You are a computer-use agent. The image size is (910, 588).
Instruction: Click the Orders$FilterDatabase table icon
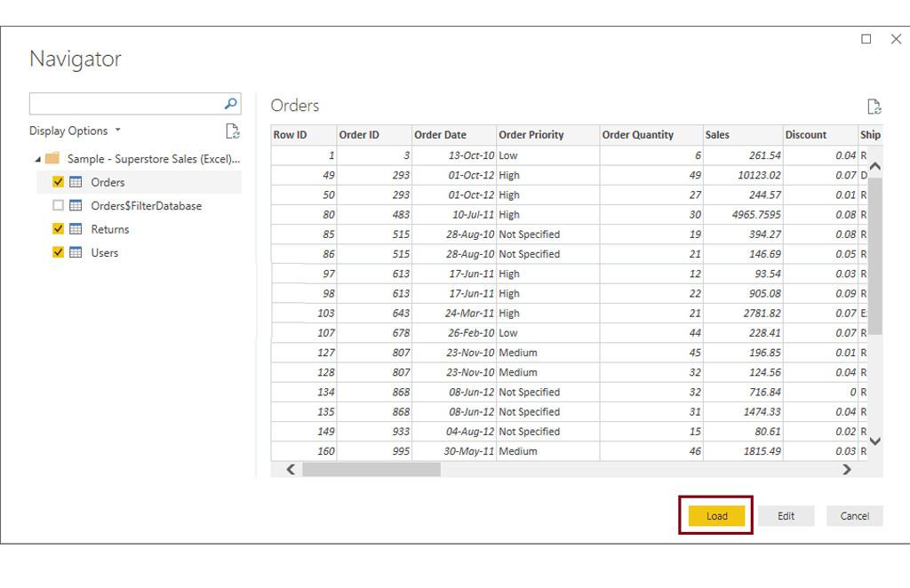pos(76,205)
